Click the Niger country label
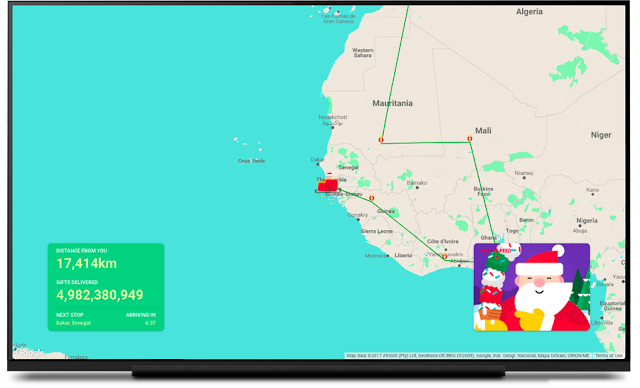 [601, 135]
